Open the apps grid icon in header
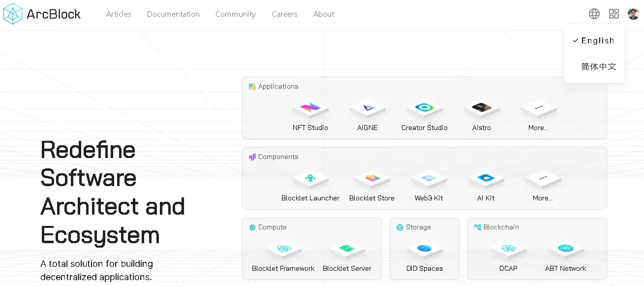This screenshot has width=644, height=286. [614, 14]
